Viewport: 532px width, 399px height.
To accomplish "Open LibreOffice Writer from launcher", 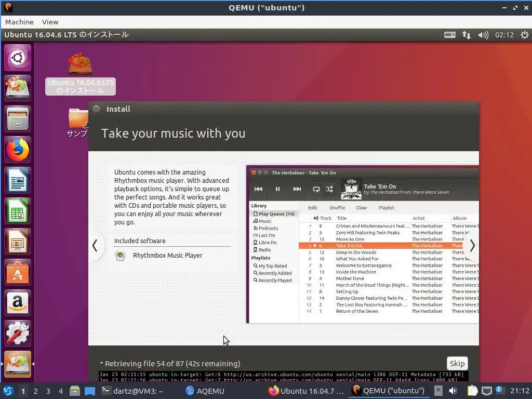I will [x=18, y=180].
